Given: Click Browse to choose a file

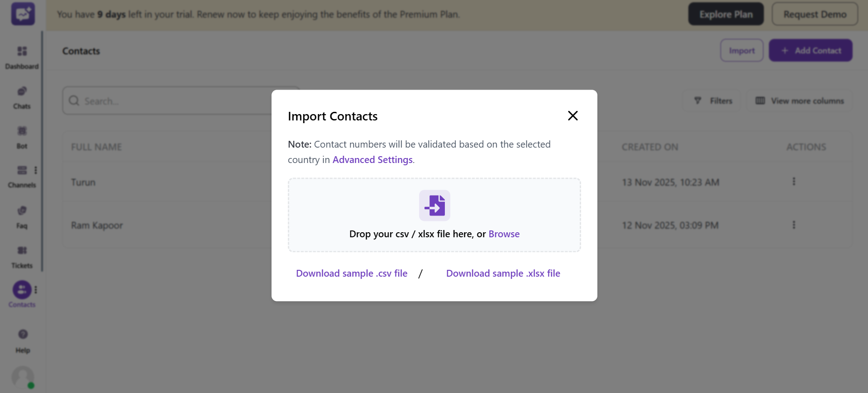Looking at the screenshot, I should click(x=504, y=234).
